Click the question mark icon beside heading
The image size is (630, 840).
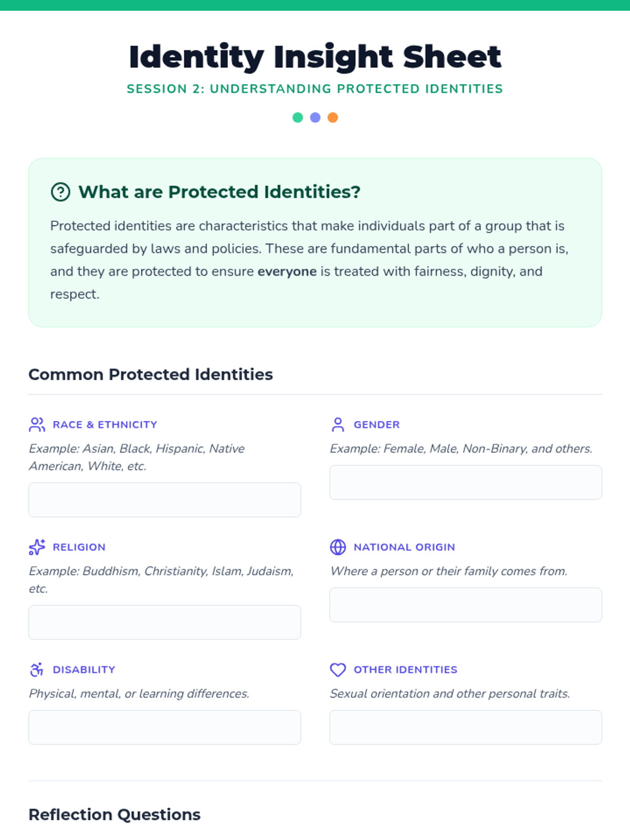tap(60, 192)
